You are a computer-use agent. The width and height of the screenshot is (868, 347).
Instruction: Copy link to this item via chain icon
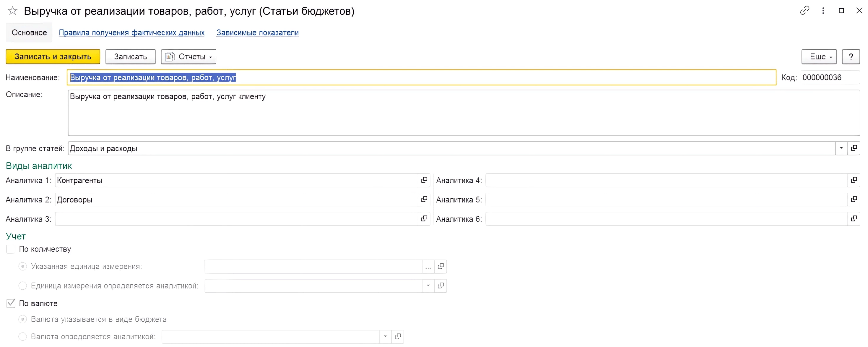tap(804, 11)
